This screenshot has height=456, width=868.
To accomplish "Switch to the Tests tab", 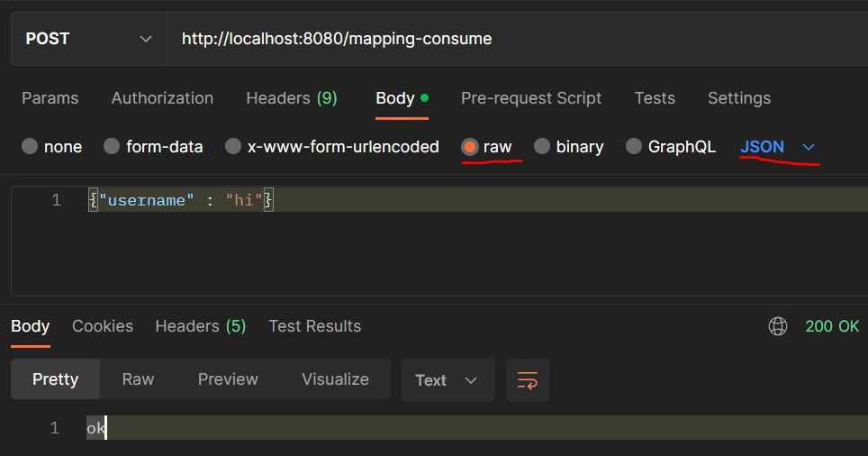I will (x=655, y=98).
